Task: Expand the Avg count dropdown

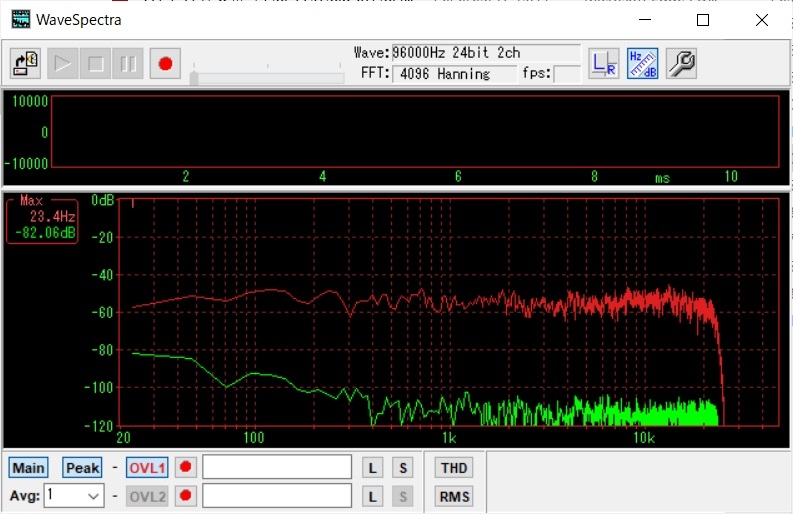Action: click(93, 496)
